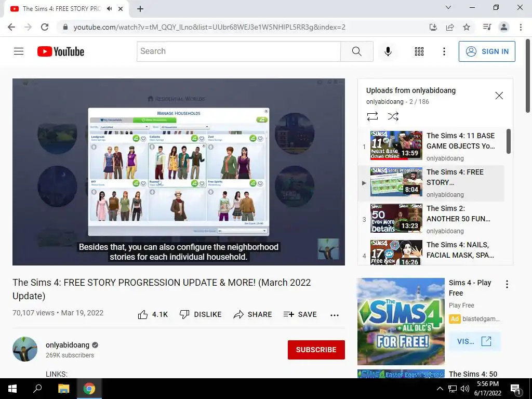Bookmark this page with the star
Screen dimensions: 532x399
(x=467, y=27)
